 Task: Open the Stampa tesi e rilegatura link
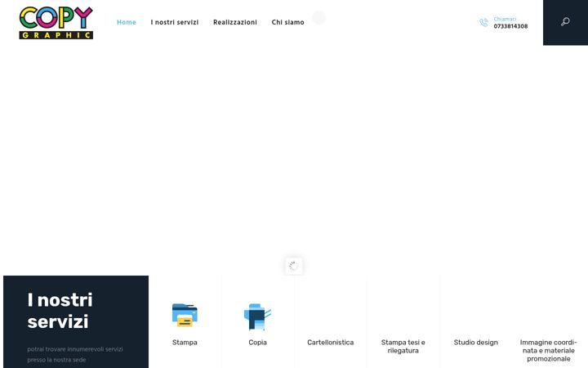point(403,347)
